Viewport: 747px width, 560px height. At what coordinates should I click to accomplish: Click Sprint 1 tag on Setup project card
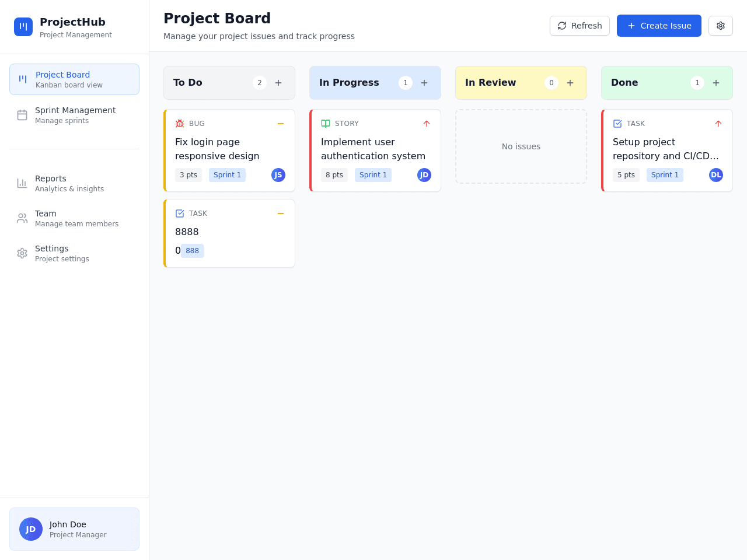click(x=665, y=175)
